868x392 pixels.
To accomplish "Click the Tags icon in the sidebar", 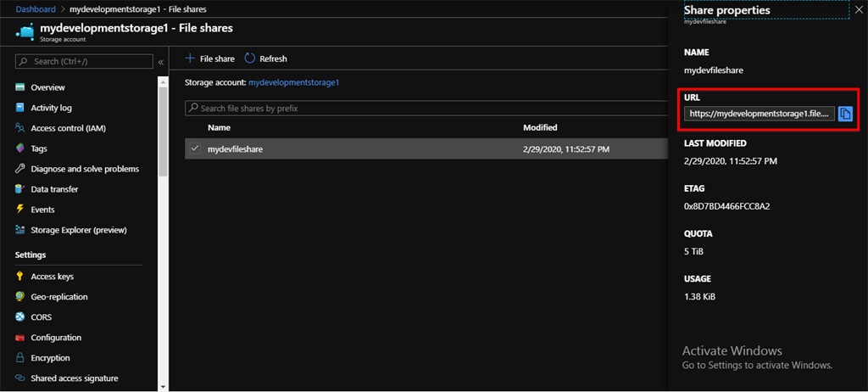I will (x=20, y=148).
